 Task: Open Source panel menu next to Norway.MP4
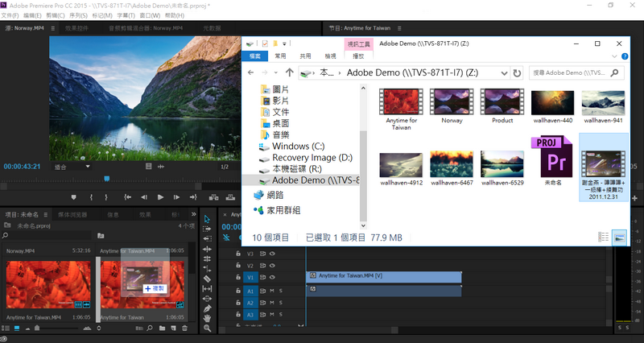pos(52,28)
